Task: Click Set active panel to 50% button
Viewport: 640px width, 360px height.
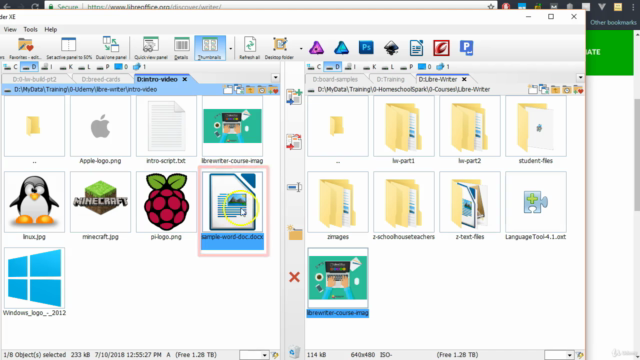Action: (69, 49)
